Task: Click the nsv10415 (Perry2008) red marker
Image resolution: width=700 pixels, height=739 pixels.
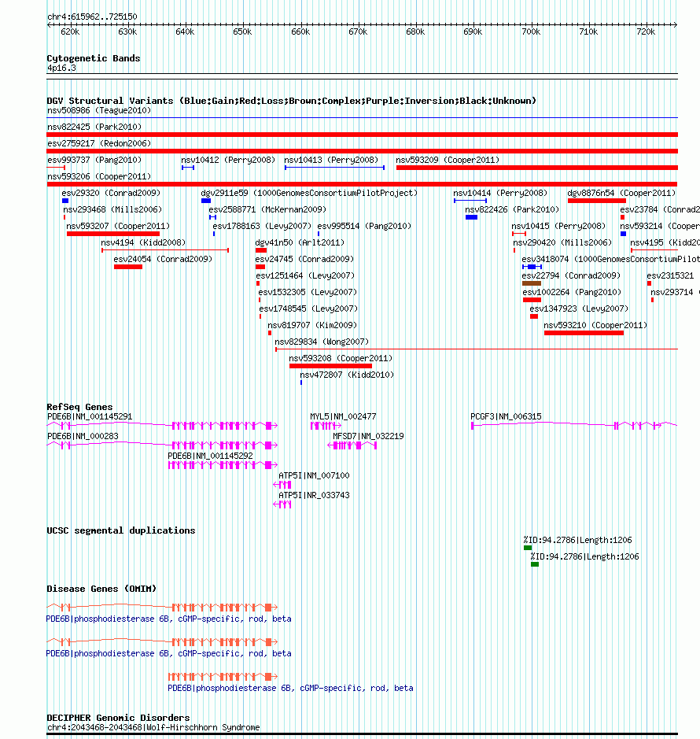Action: [x=518, y=234]
